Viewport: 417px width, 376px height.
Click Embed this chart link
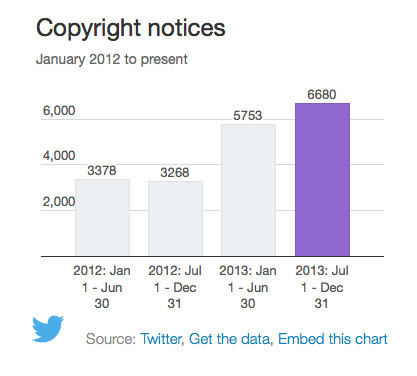tap(333, 339)
